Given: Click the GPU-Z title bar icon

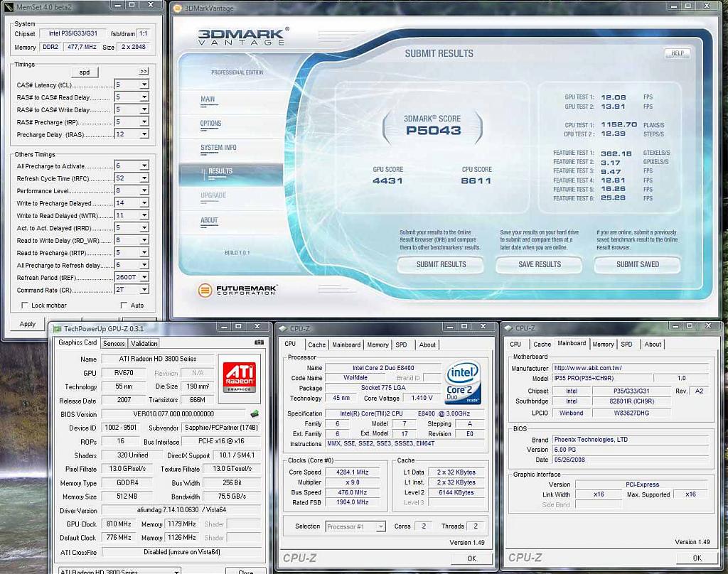Looking at the screenshot, I should pos(57,329).
